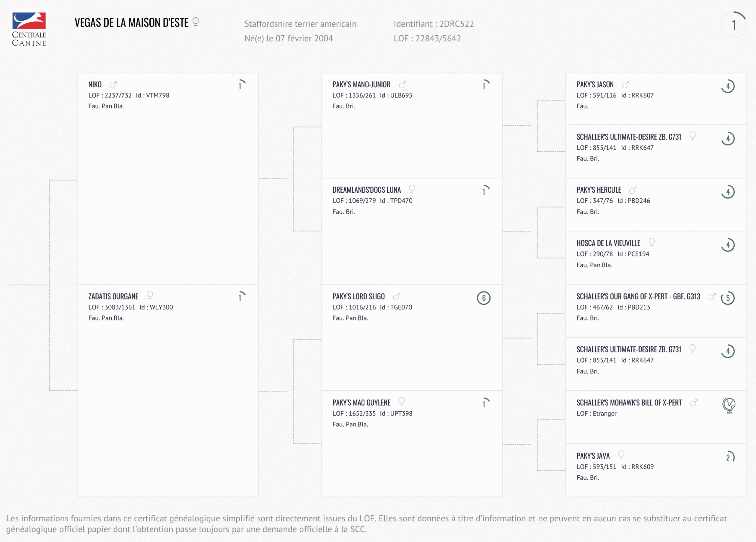Click the Zadatis Ourgane dam card

[168, 390]
